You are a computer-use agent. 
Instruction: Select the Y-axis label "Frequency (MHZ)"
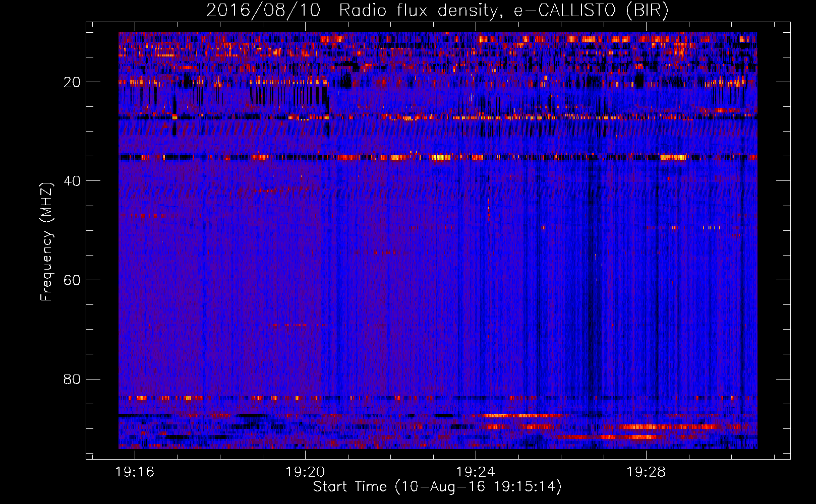46,242
